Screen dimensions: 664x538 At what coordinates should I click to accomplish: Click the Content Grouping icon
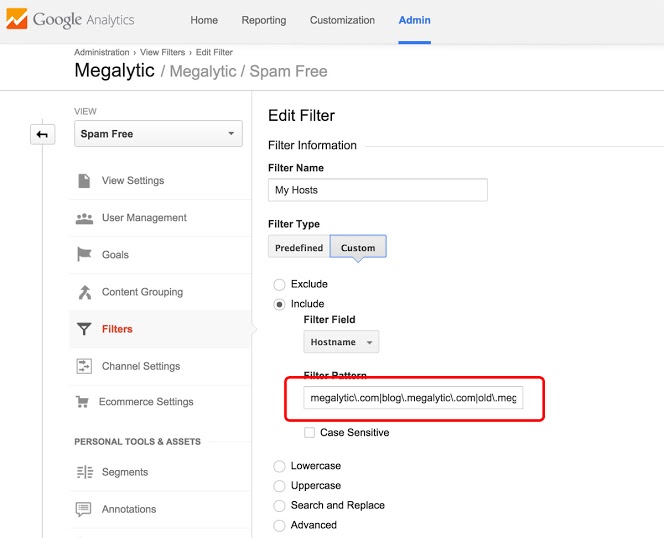coord(84,292)
